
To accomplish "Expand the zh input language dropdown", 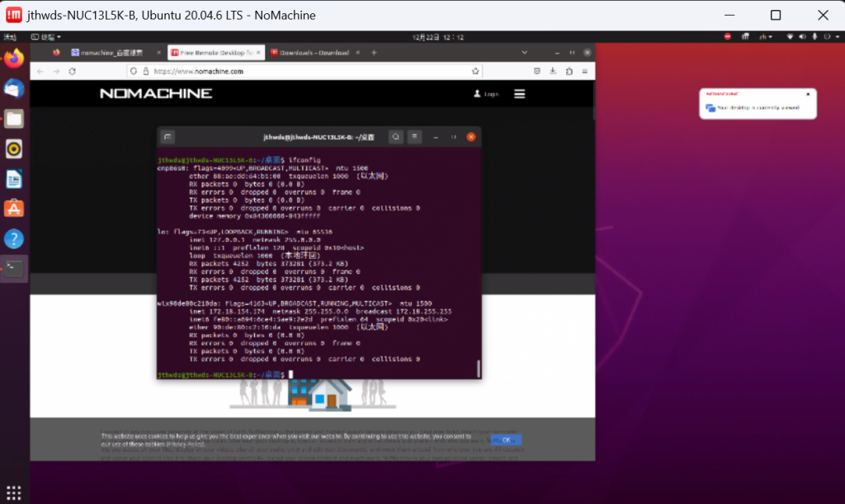I will tap(767, 36).
